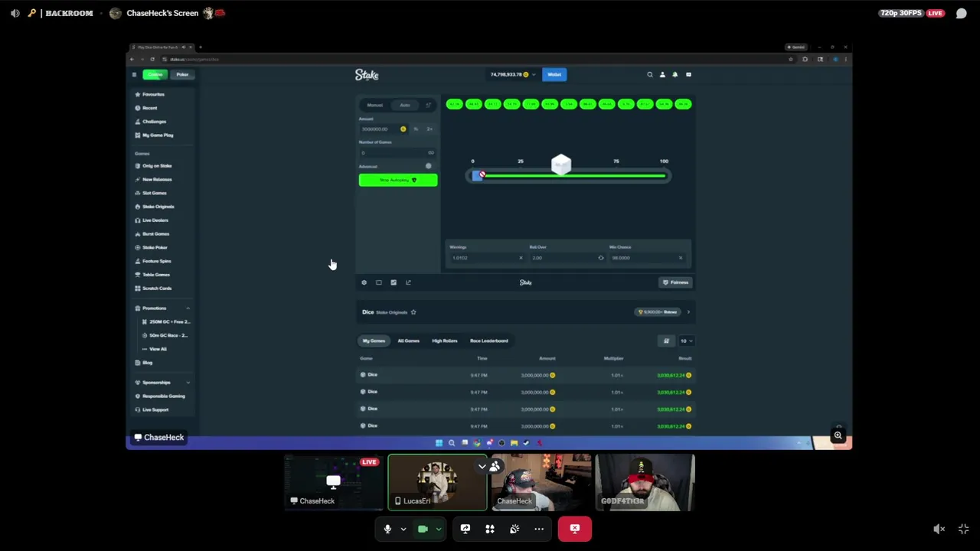Open Scratch Cards in the sidebar
980x551 pixels.
point(156,289)
